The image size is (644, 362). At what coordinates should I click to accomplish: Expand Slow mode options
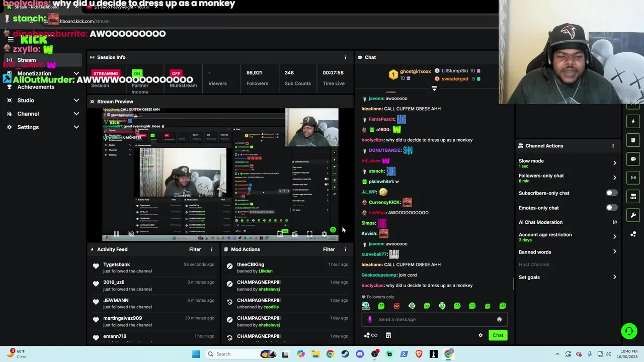(x=614, y=163)
